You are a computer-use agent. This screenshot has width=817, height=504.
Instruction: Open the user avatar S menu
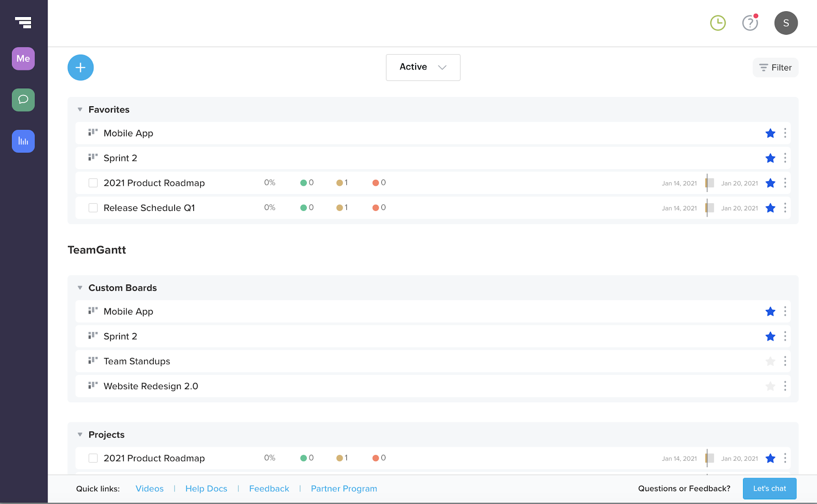786,23
